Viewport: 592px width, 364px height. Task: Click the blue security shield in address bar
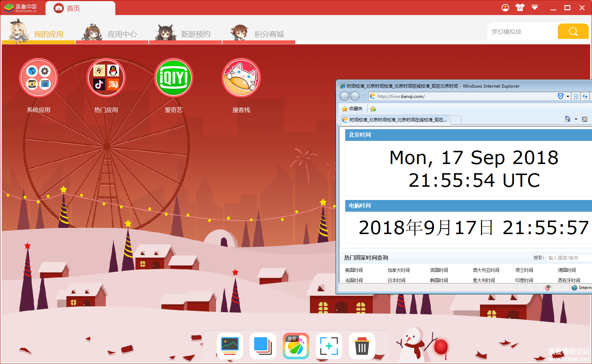coord(560,96)
